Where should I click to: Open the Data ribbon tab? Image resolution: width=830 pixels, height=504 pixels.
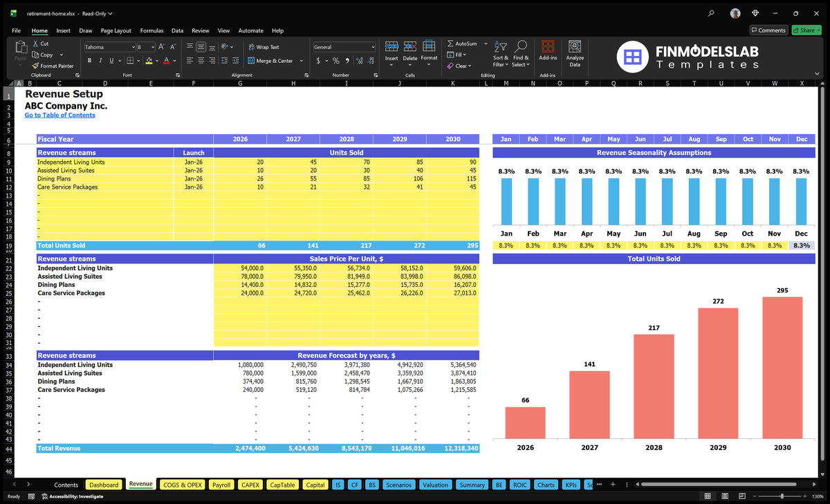[x=178, y=30]
